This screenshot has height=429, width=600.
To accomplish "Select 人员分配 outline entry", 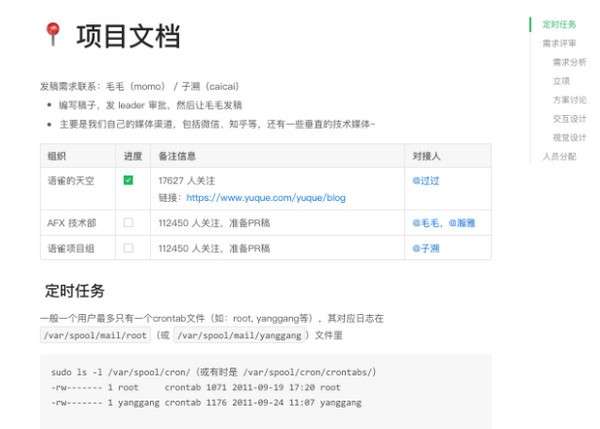I will click(x=559, y=156).
